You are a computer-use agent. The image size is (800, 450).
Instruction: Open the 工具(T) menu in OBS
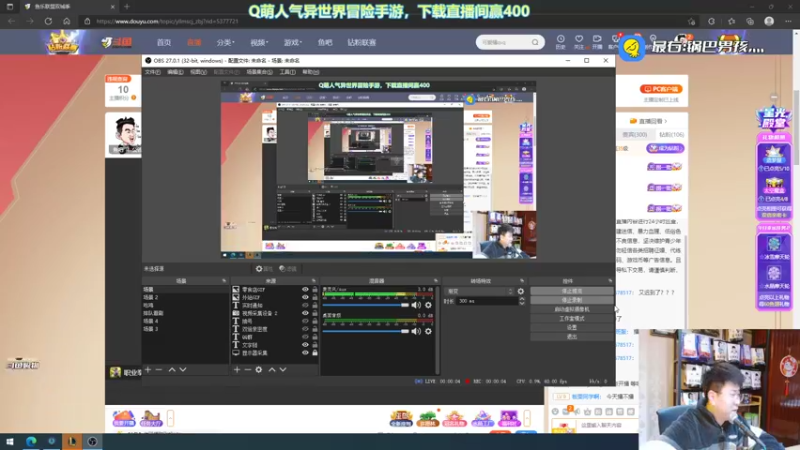pos(287,72)
